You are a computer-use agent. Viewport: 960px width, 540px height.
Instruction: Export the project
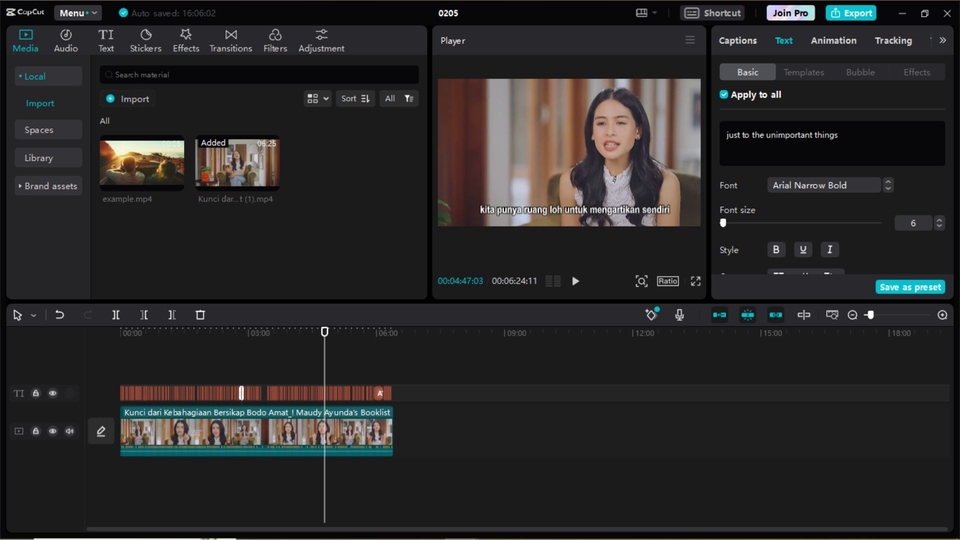[x=851, y=13]
